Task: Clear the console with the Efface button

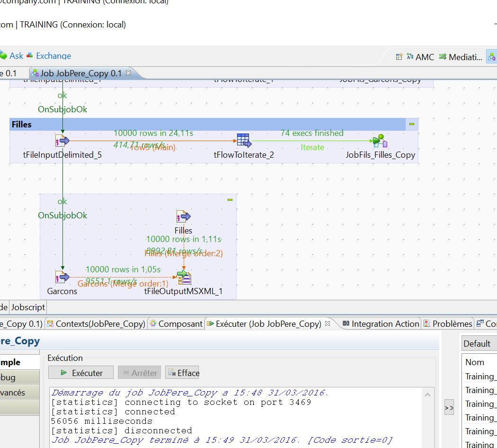Action: click(182, 372)
